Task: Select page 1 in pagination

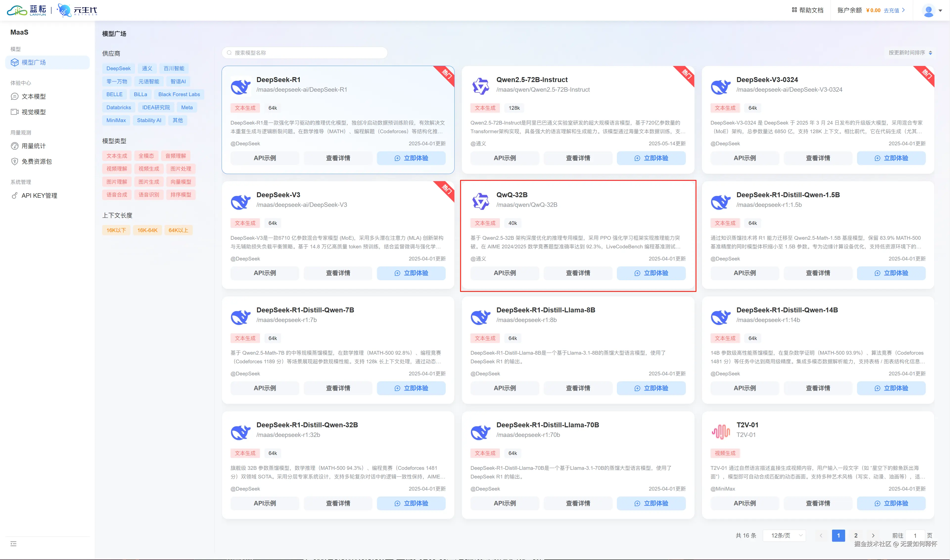Action: click(x=838, y=536)
